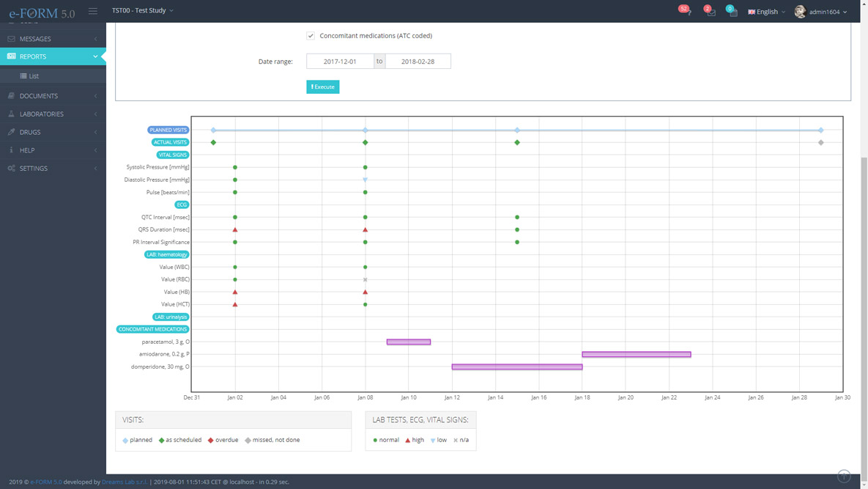This screenshot has width=868, height=489.
Task: Click the domperidone medication bar in chart
Action: [x=516, y=367]
